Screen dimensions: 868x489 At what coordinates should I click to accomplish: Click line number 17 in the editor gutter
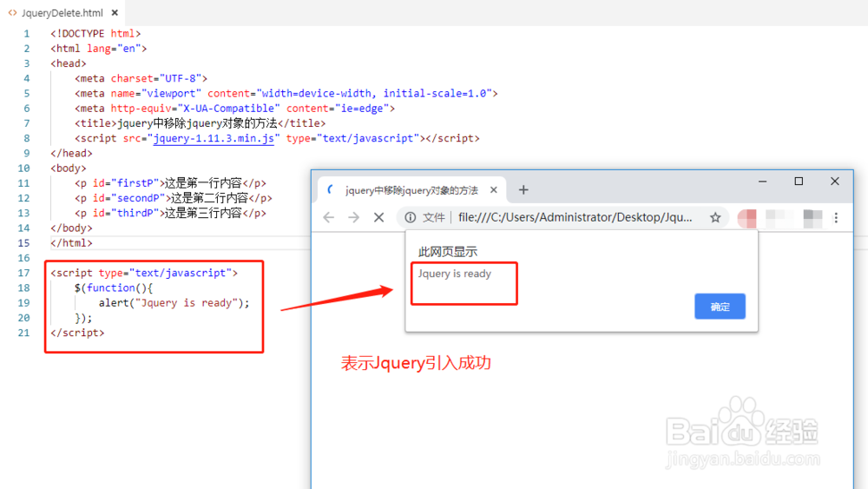coord(23,273)
